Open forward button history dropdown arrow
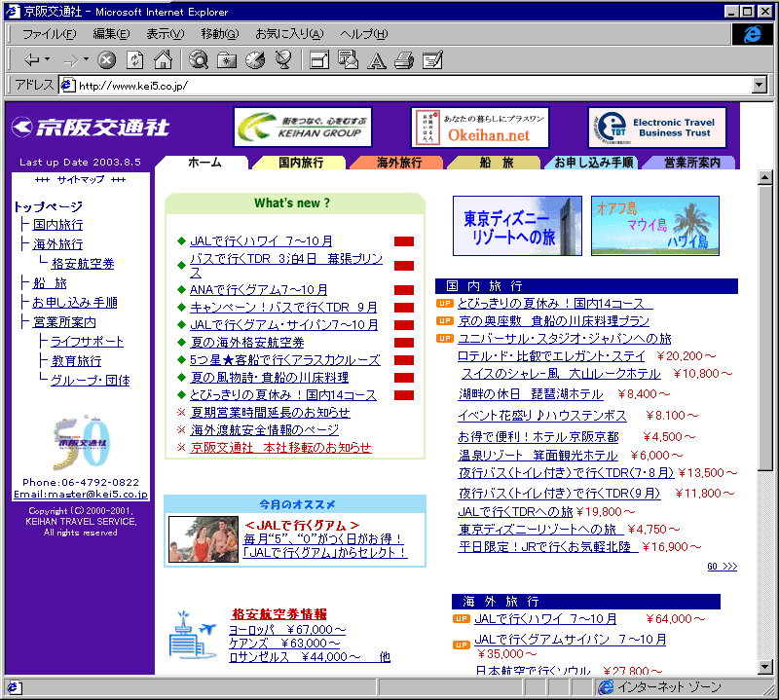This screenshot has height=700, width=779. click(86, 59)
